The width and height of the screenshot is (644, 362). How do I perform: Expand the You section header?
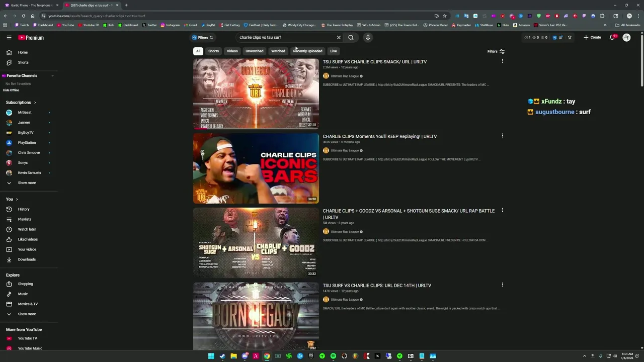point(12,199)
